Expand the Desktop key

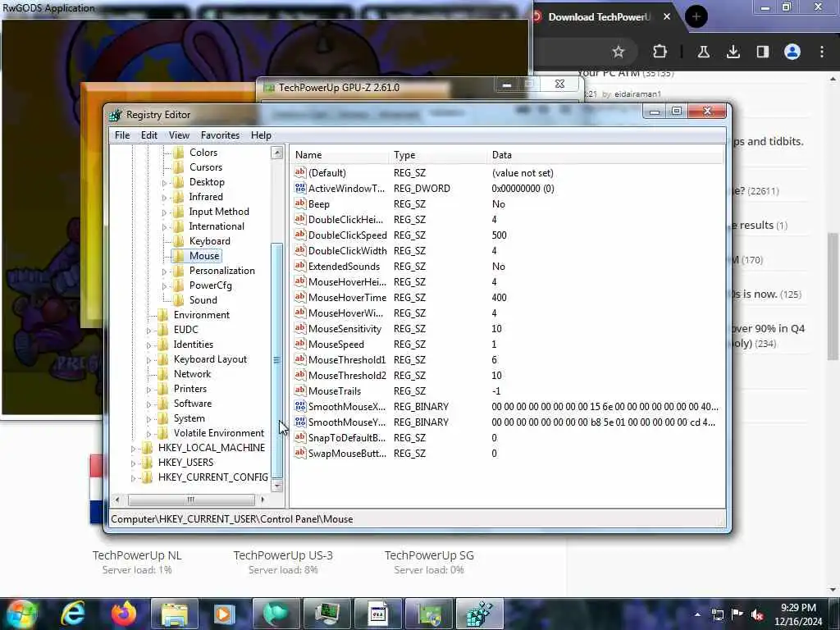point(164,183)
